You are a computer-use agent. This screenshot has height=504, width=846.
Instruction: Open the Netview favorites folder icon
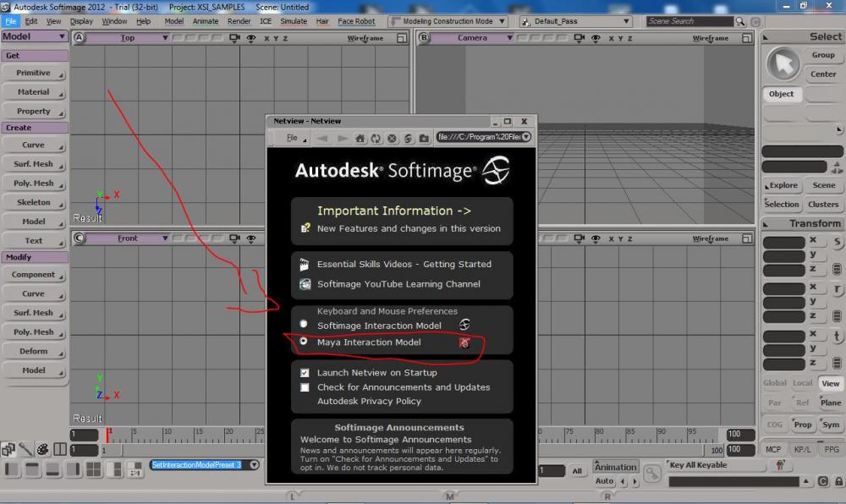point(424,138)
